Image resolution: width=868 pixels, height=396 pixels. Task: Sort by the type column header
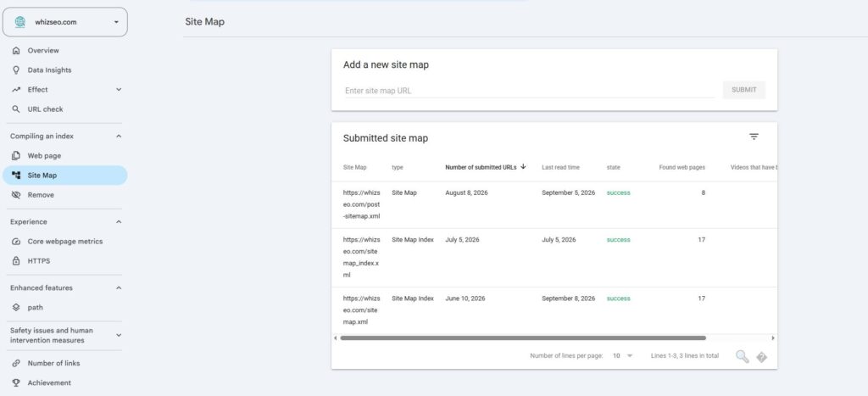coord(398,167)
